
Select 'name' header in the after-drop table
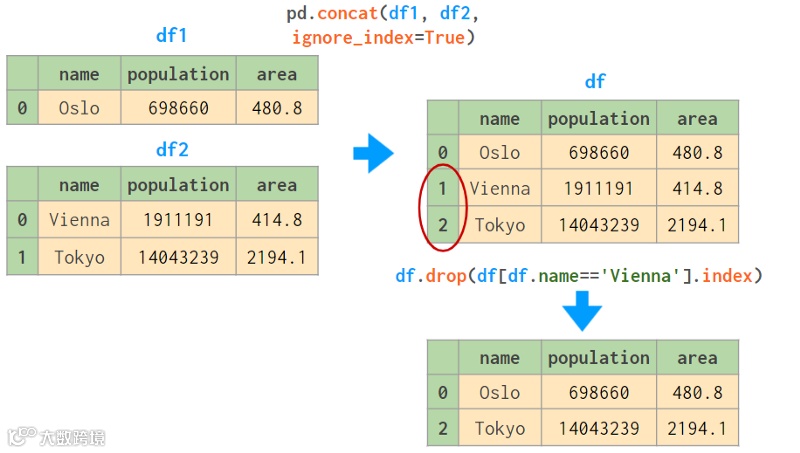[x=499, y=358]
